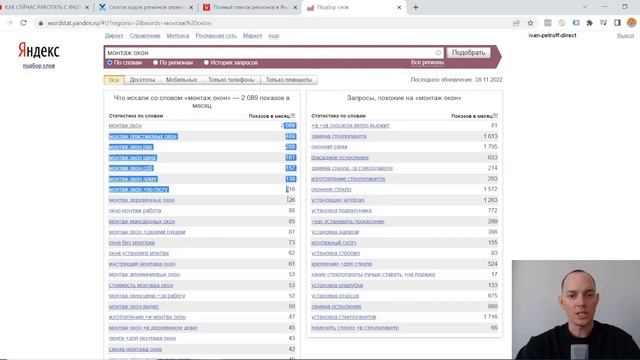This screenshot has height=360, width=640.
Task: Click help icon beside left 'Показов в месяц'
Action: pyautogui.click(x=293, y=116)
